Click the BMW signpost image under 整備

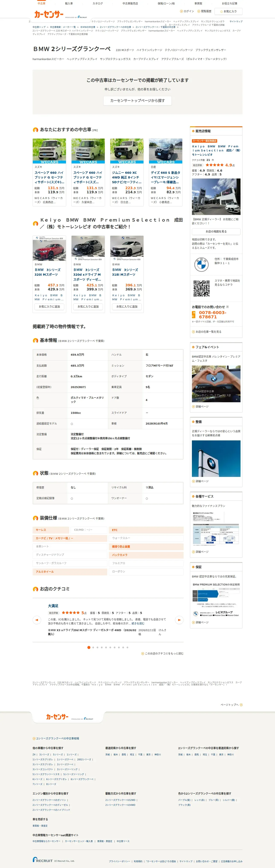coord(216,459)
